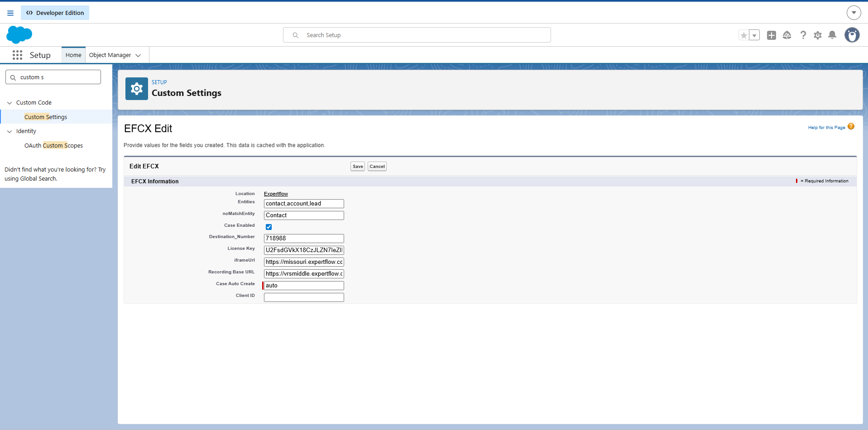Open the Favorites list dropdown arrow

click(754, 35)
